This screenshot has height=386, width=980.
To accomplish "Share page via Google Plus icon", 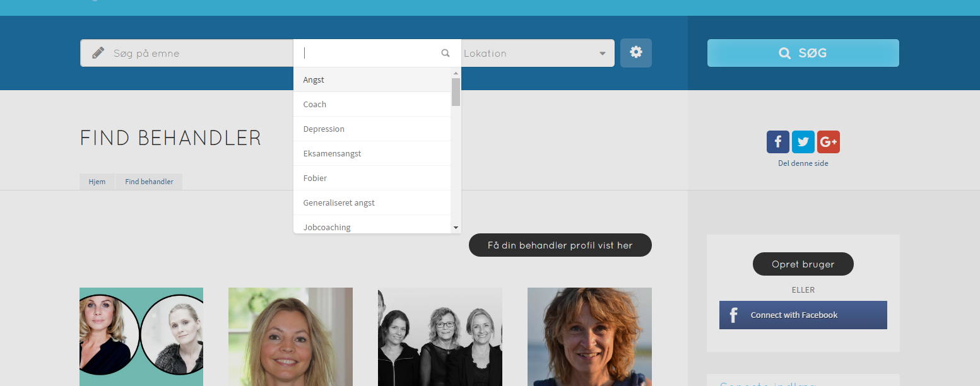I will [x=828, y=142].
